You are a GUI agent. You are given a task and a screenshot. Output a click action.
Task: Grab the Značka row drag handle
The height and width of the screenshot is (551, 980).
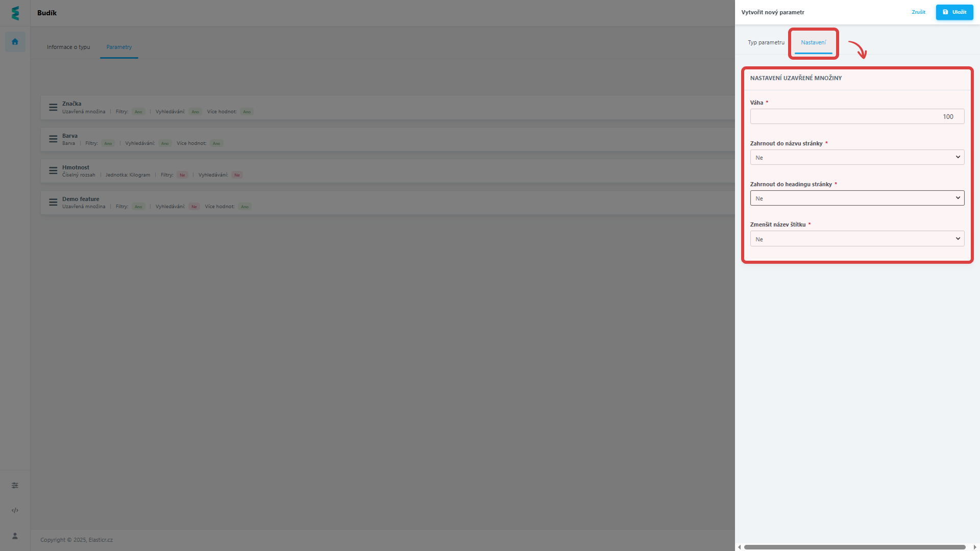(53, 107)
